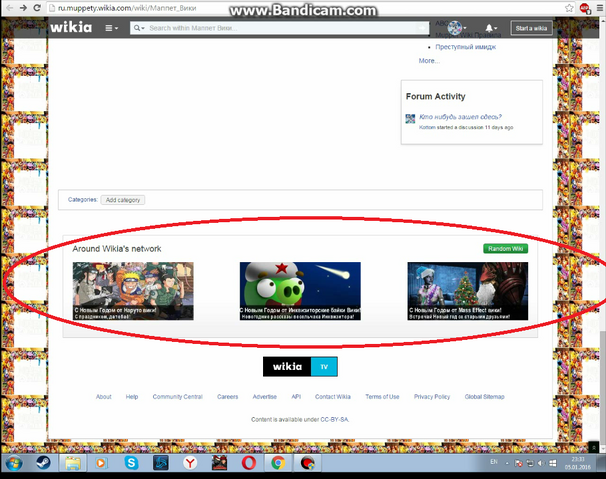Click the CC-BY-SA license link
Screen dimensions: 606x479
tap(334, 419)
